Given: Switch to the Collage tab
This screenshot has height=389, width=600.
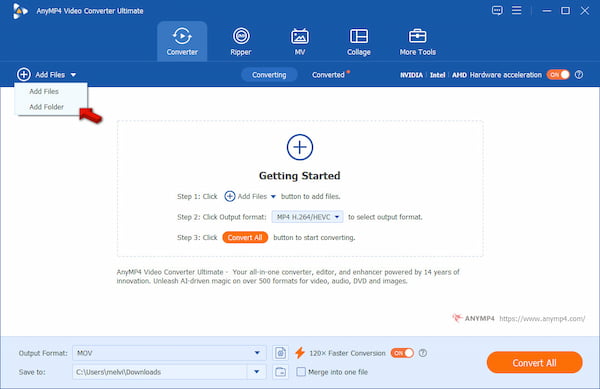Looking at the screenshot, I should coord(359,41).
